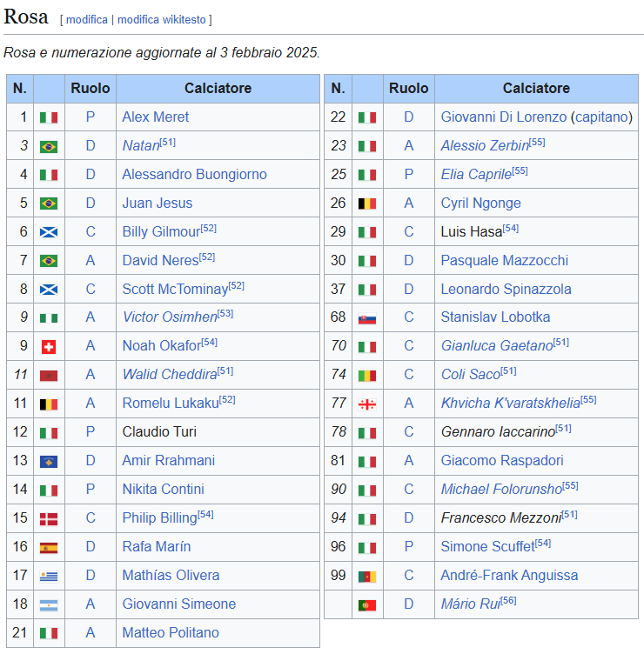Click the Switzerland flag beside Noah Okafor
The width and height of the screenshot is (644, 654).
click(x=49, y=347)
